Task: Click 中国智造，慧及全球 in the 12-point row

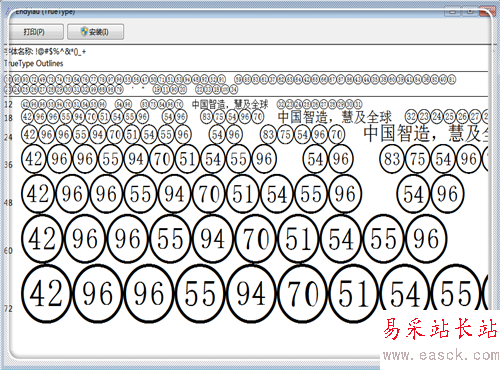Action: [230, 104]
